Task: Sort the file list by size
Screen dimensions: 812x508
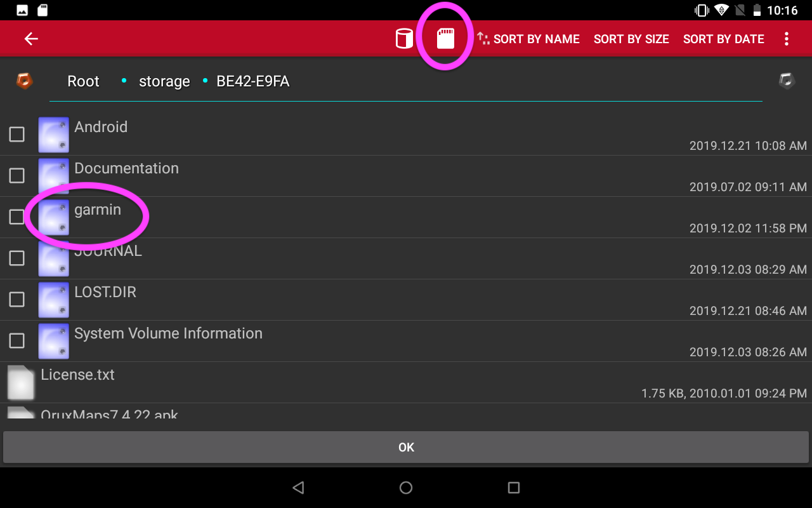Action: (631, 39)
